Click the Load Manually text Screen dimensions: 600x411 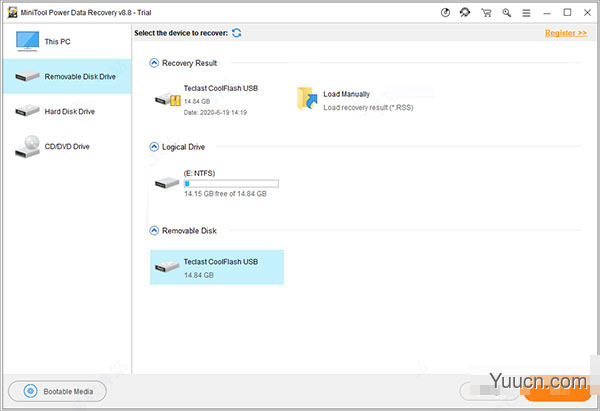click(x=346, y=94)
